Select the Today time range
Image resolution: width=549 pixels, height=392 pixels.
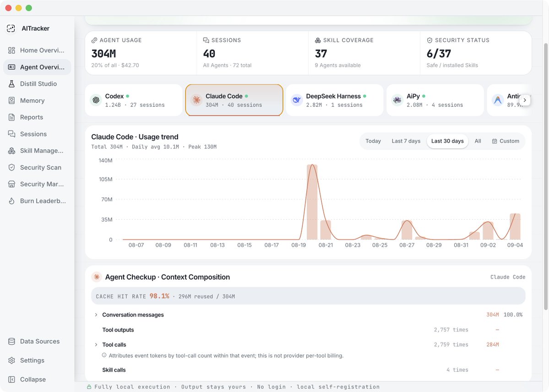click(373, 141)
